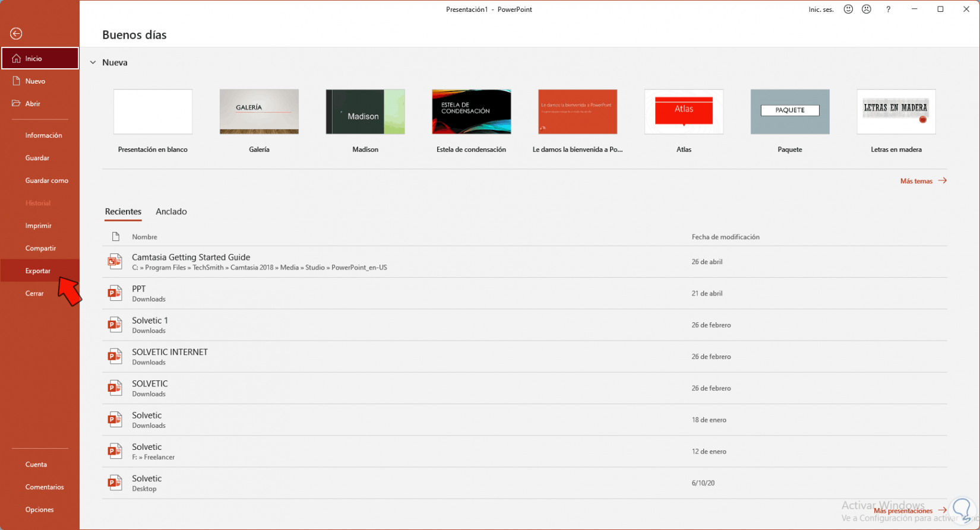Click the Fecha de modificación column header
This screenshot has height=530, width=980.
(x=725, y=237)
